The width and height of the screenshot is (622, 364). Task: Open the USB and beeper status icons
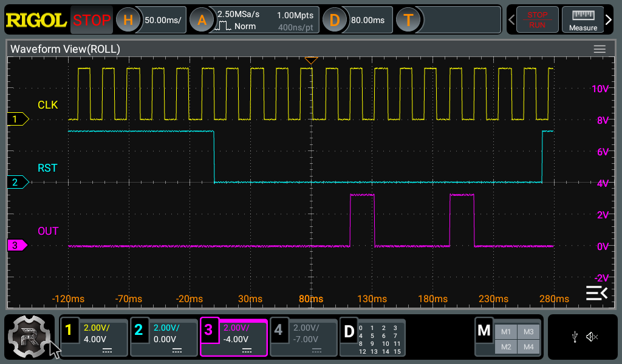(583, 337)
